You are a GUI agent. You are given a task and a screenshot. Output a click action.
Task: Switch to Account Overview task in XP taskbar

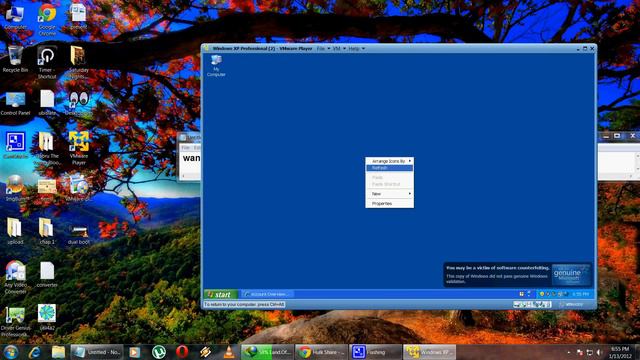tap(267, 294)
